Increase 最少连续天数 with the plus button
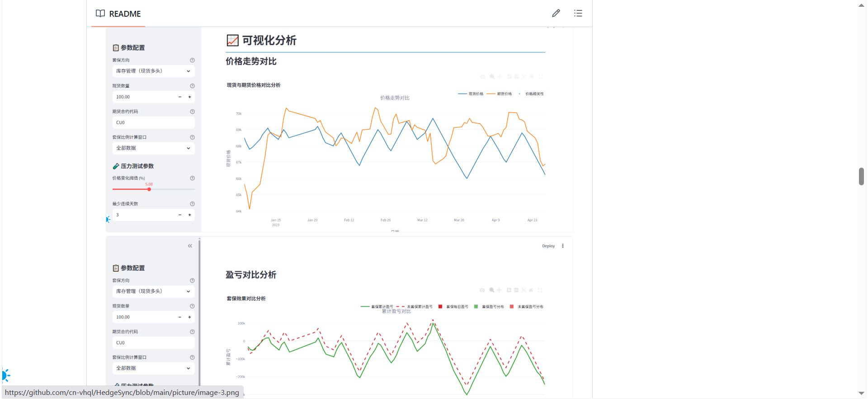The width and height of the screenshot is (868, 399). pyautogui.click(x=189, y=215)
